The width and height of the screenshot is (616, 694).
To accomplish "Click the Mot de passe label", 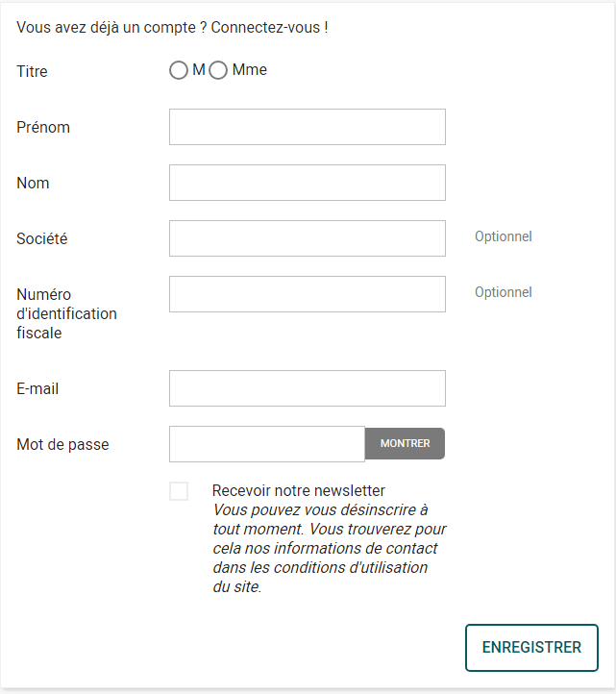I will [62, 444].
